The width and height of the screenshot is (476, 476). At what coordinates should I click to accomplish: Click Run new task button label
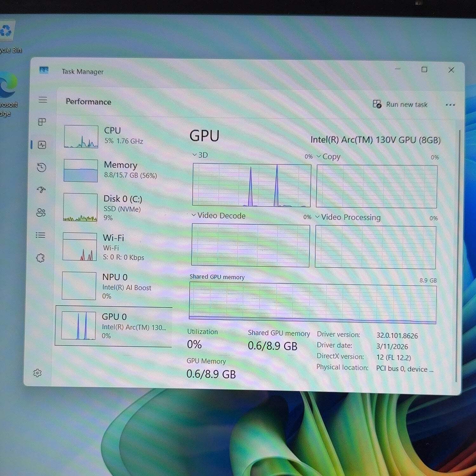pos(407,104)
